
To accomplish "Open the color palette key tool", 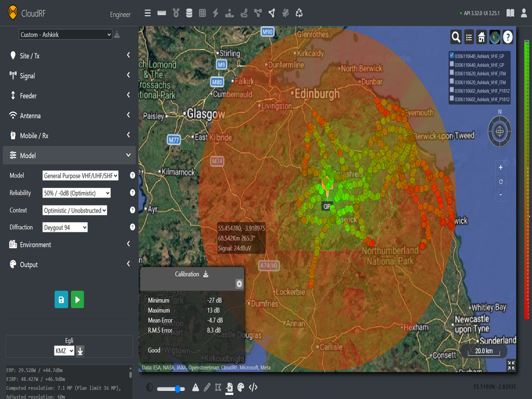I will tap(240, 388).
